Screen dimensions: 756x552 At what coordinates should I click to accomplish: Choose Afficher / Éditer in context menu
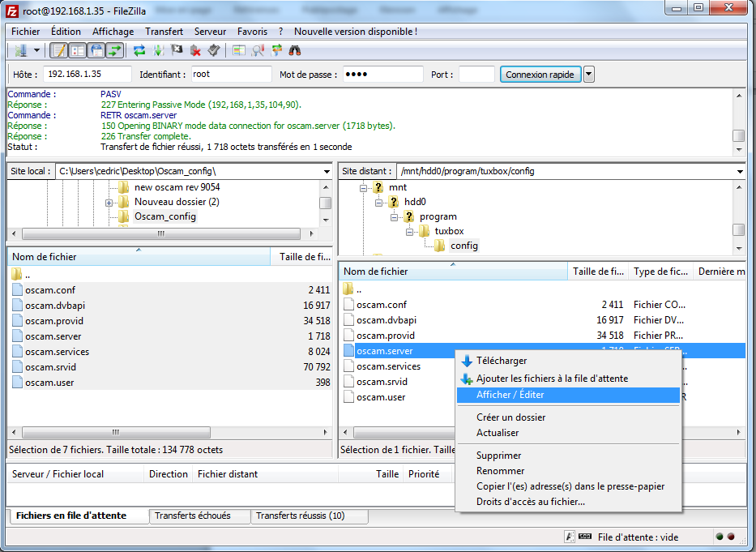pos(510,395)
